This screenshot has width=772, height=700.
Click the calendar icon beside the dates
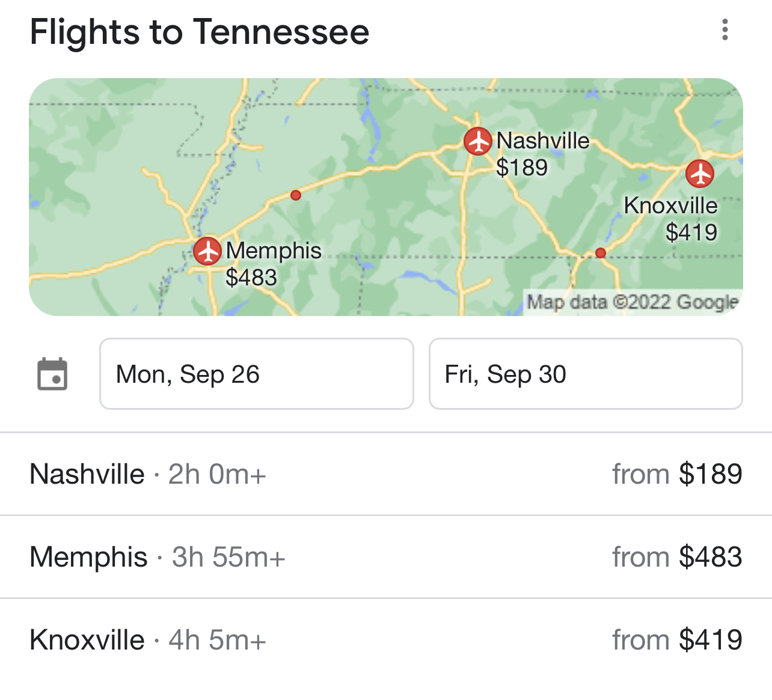(x=52, y=374)
